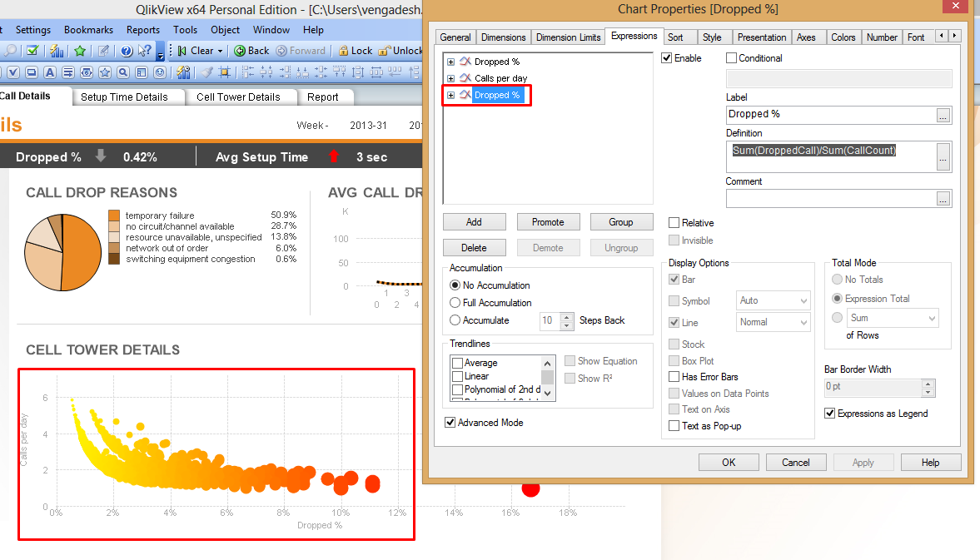Viewport: 980px width, 560px height.
Task: Open the blue Help question-mark icon
Action: pyautogui.click(x=127, y=51)
